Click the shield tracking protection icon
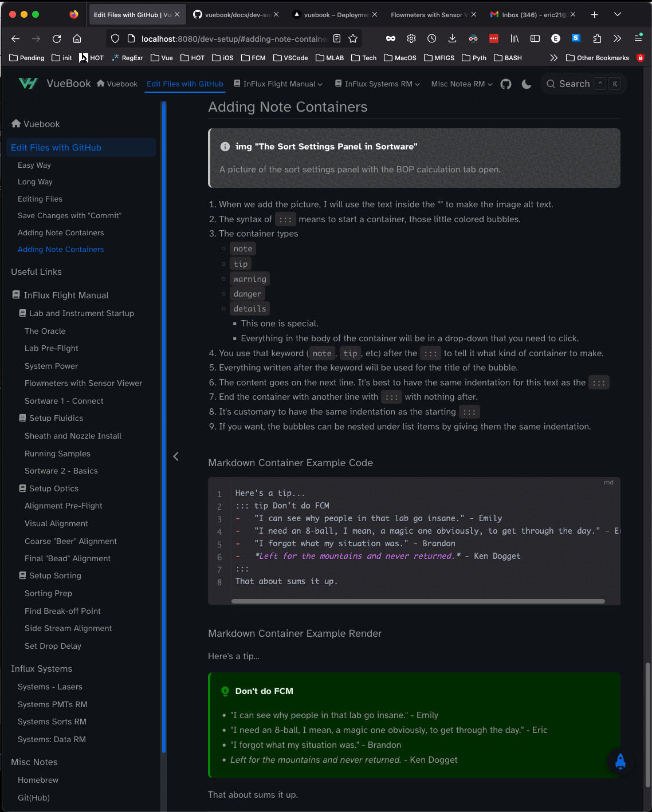Viewport: 652px width, 812px height. 115,38
